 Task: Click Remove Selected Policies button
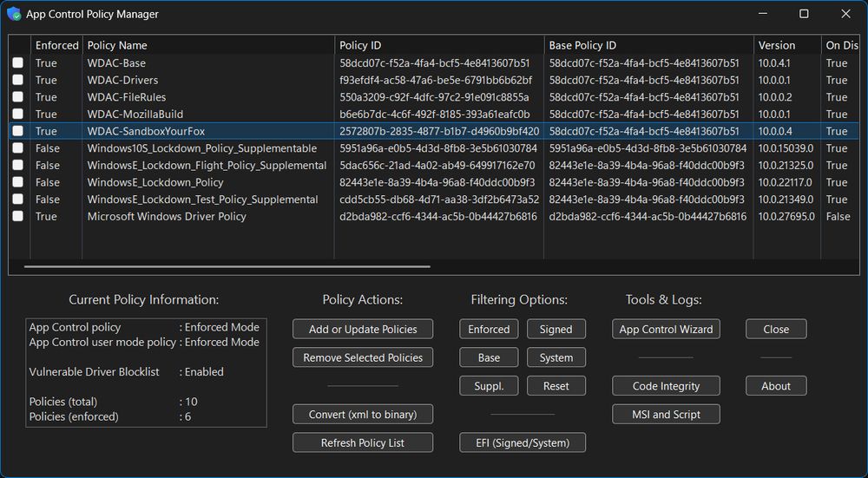pyautogui.click(x=363, y=357)
